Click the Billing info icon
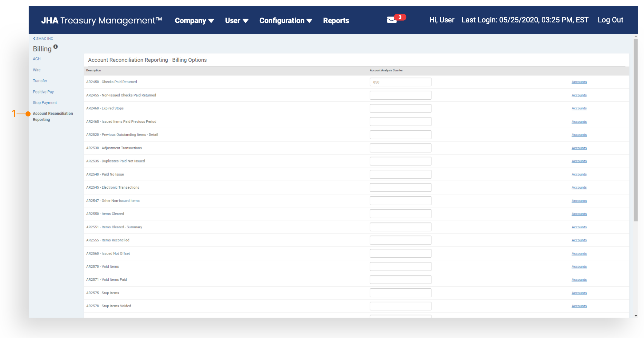 click(x=56, y=47)
